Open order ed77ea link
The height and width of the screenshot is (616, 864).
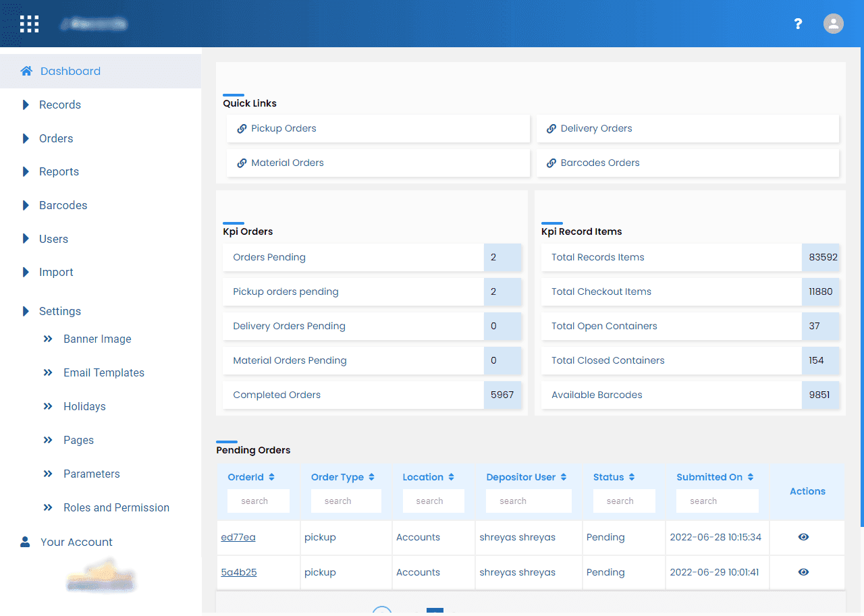click(x=238, y=537)
